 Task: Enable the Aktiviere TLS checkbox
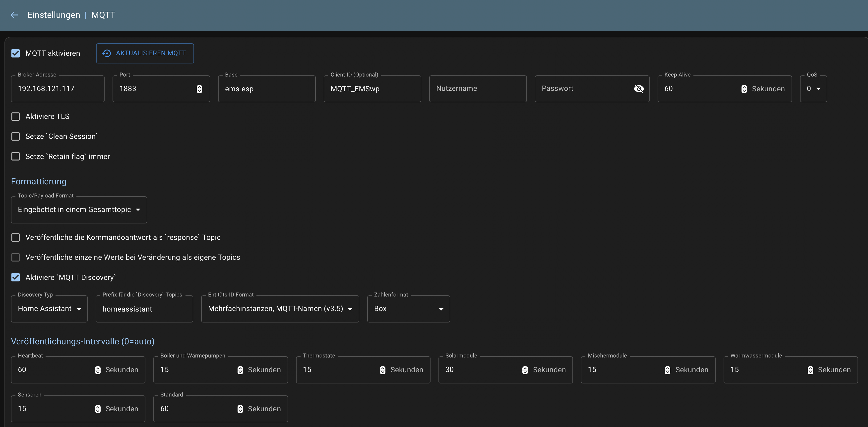tap(15, 116)
